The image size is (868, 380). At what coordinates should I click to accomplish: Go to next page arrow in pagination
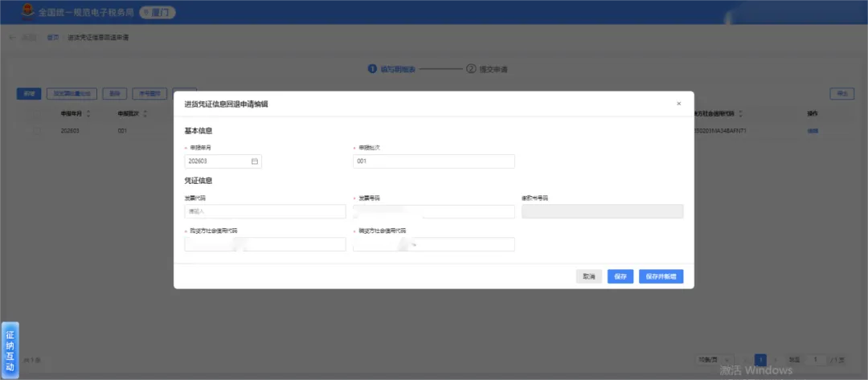coord(776,360)
